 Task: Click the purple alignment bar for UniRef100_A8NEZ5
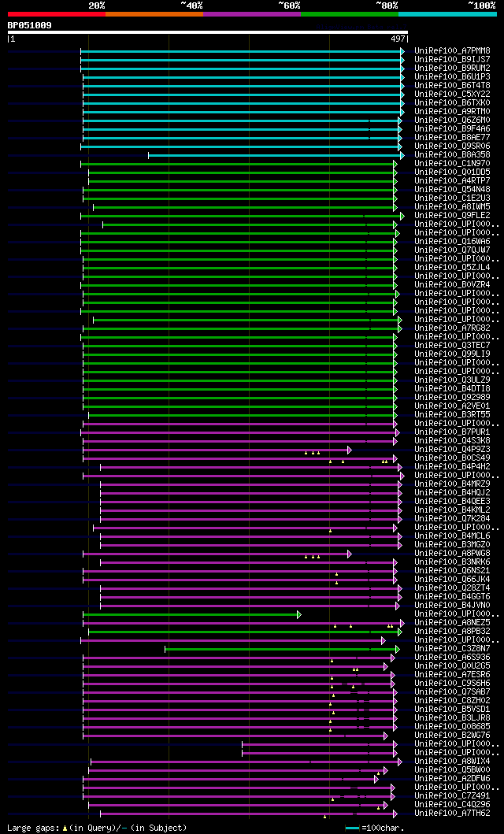243,624
